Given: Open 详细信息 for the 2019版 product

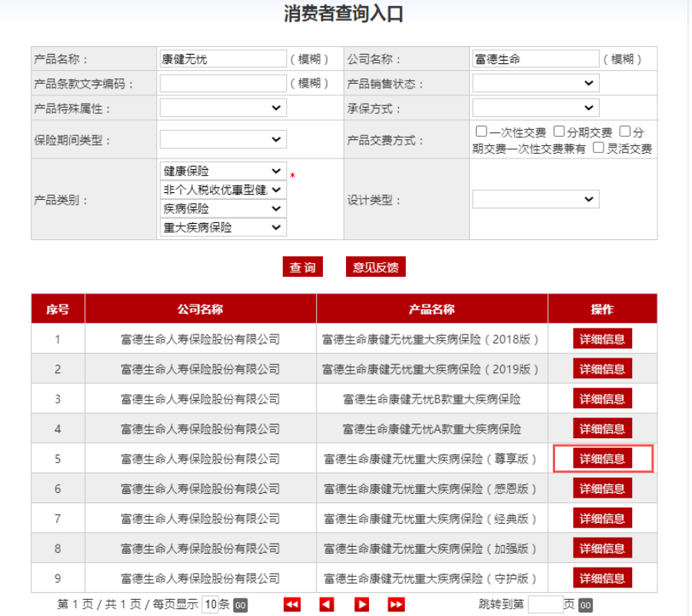Looking at the screenshot, I should 602,368.
